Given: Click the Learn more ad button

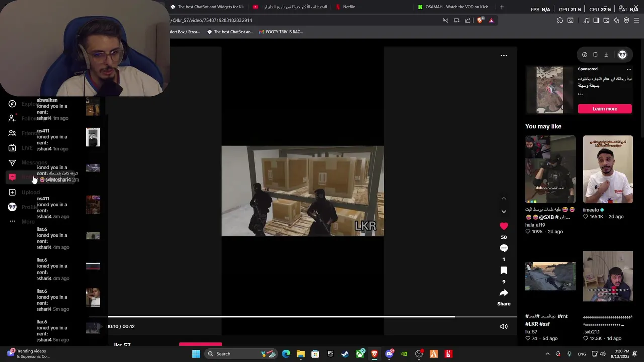Looking at the screenshot, I should [x=605, y=109].
